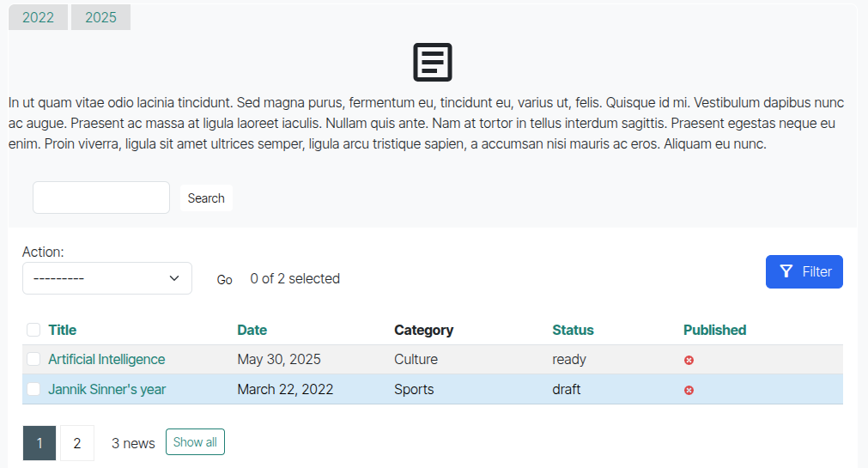
Task: Open the Jannik Sinner's year news link
Action: click(x=106, y=389)
